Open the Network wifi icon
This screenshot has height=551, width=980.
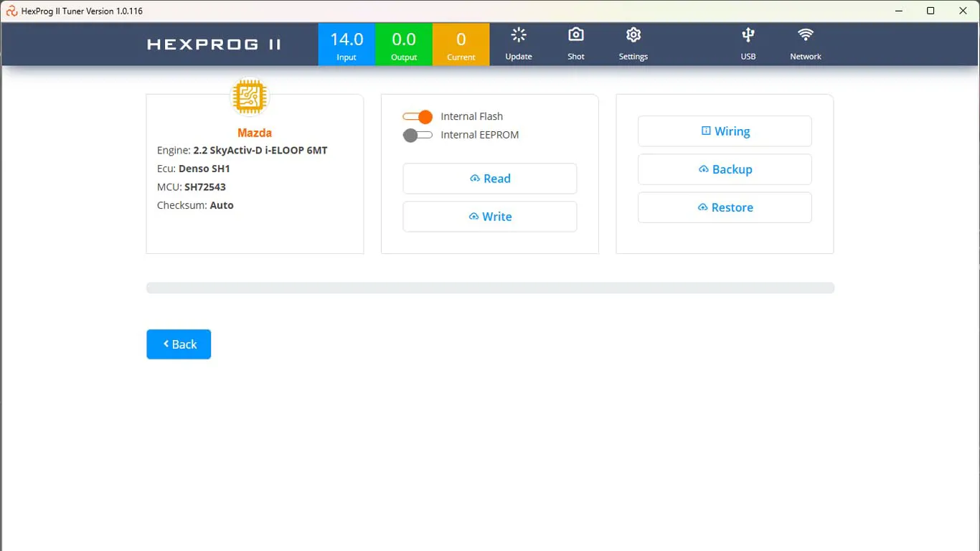point(806,35)
